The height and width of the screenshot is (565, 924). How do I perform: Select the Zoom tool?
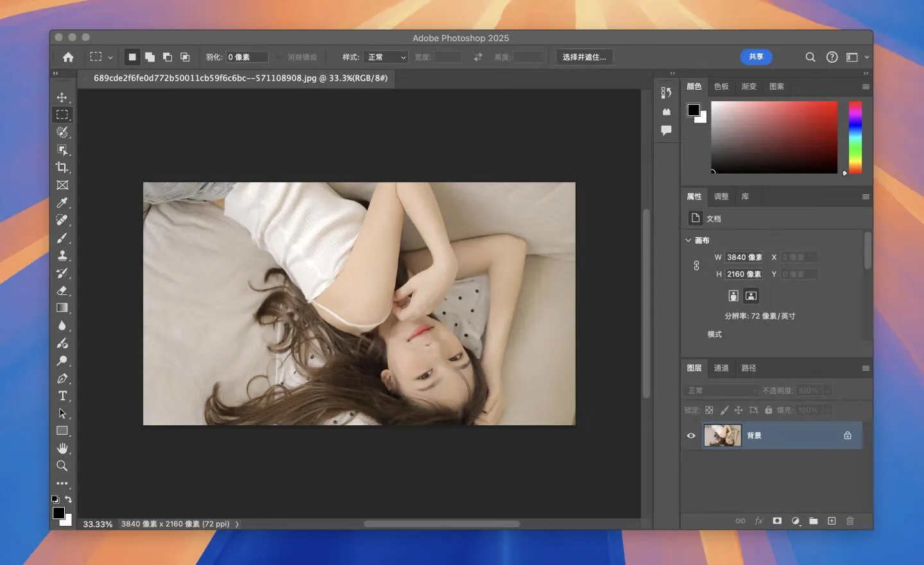click(62, 466)
